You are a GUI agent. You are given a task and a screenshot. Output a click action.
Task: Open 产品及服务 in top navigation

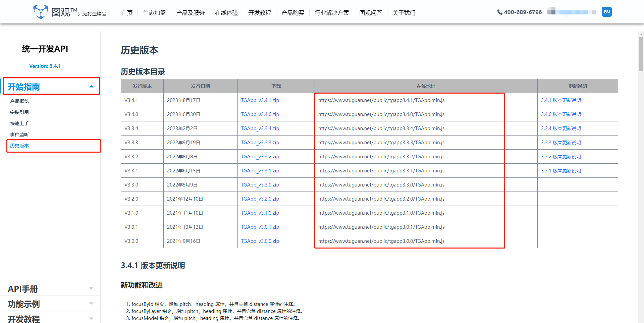point(190,13)
